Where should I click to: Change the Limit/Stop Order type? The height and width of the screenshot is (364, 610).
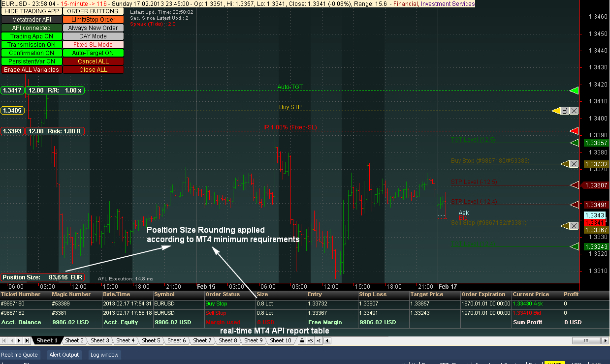click(93, 20)
